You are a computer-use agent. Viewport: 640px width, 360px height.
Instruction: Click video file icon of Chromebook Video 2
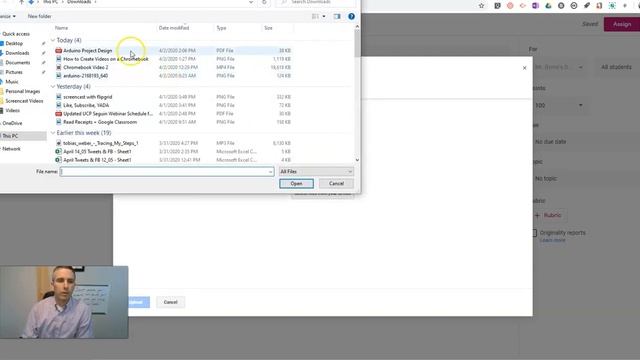[58, 67]
